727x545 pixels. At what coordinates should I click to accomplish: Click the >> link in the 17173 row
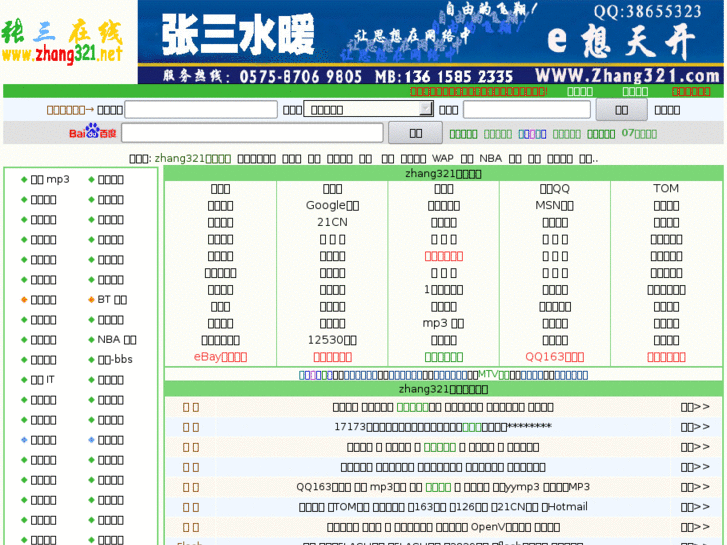coord(695,427)
